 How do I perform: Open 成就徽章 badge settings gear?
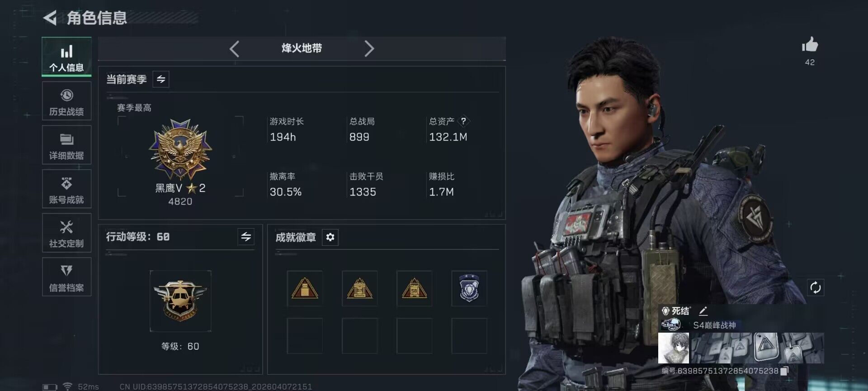pyautogui.click(x=330, y=237)
